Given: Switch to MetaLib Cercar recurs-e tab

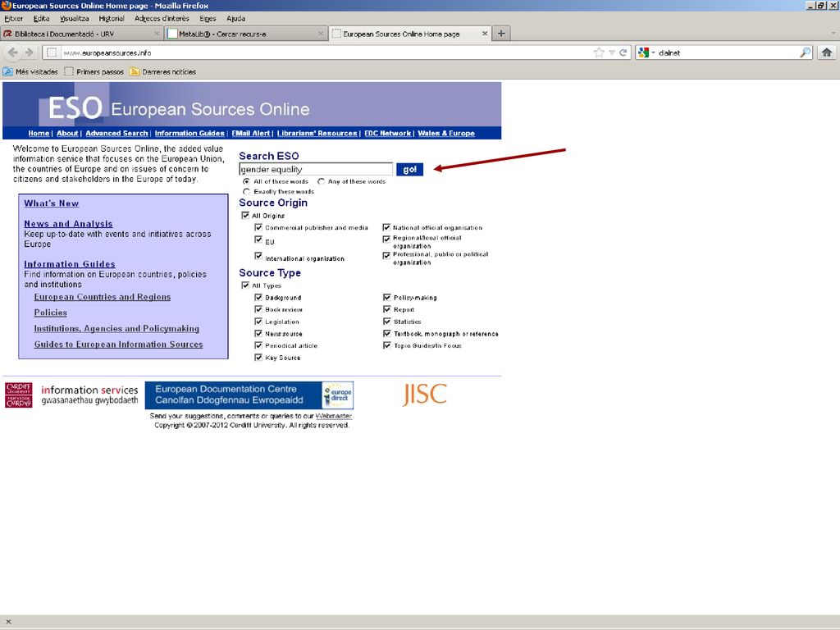Looking at the screenshot, I should click(x=245, y=33).
